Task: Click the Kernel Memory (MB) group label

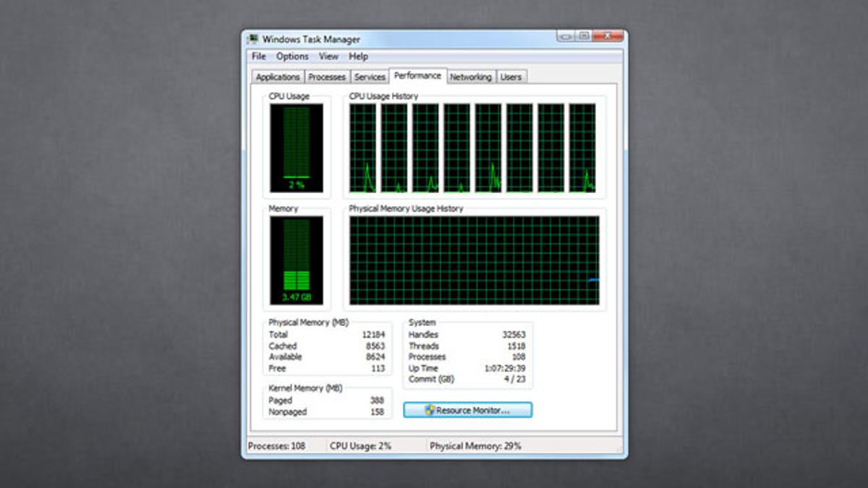Action: tap(305, 388)
